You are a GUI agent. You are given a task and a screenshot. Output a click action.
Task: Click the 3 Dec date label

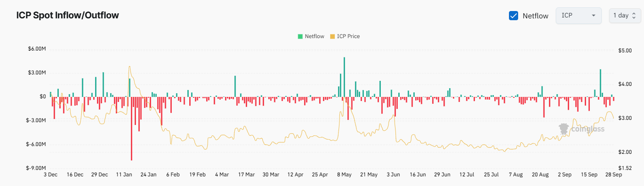pyautogui.click(x=51, y=175)
